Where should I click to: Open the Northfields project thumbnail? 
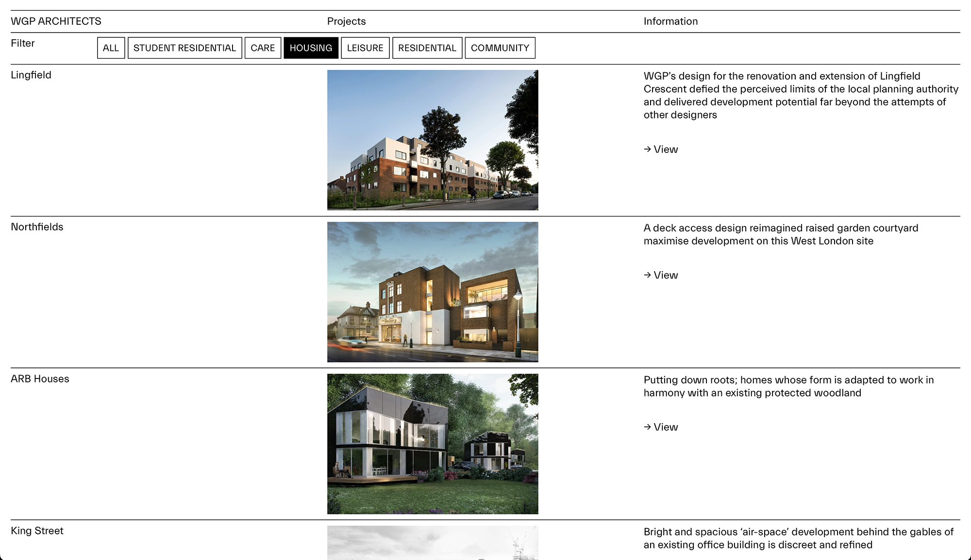(x=433, y=292)
